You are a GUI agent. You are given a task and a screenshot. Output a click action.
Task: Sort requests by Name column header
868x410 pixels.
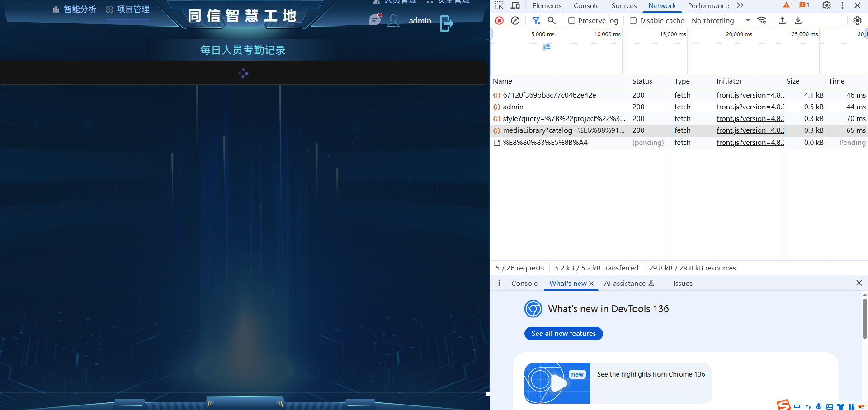(x=560, y=81)
